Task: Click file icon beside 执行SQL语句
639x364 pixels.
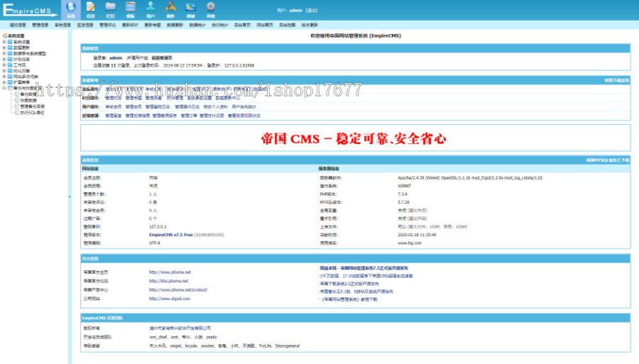Action: coord(17,112)
